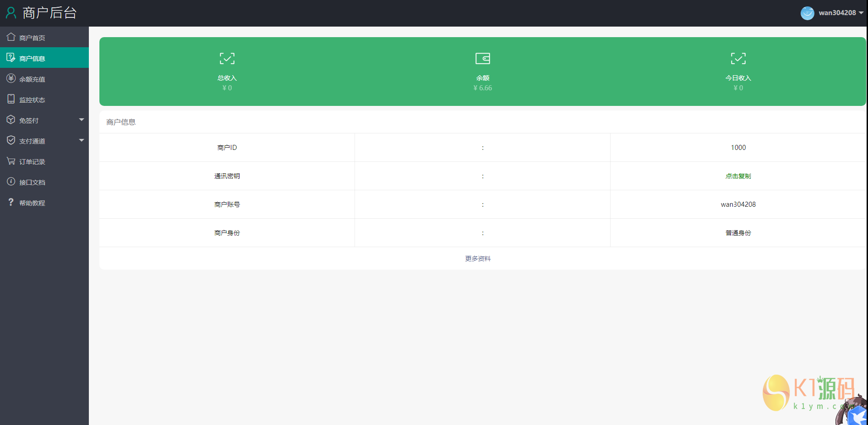Viewport: 868px width, 425px height.
Task: Click the 商户身份 row label
Action: [x=227, y=233]
